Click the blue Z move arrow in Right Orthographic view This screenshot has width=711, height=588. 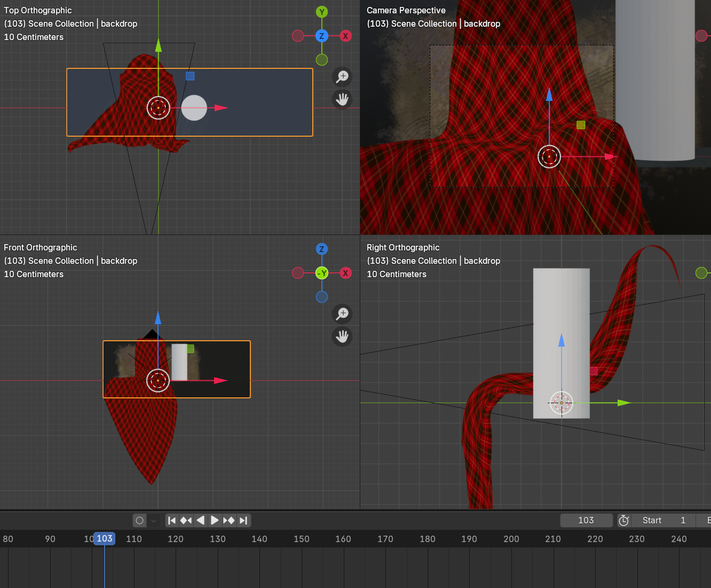(562, 340)
